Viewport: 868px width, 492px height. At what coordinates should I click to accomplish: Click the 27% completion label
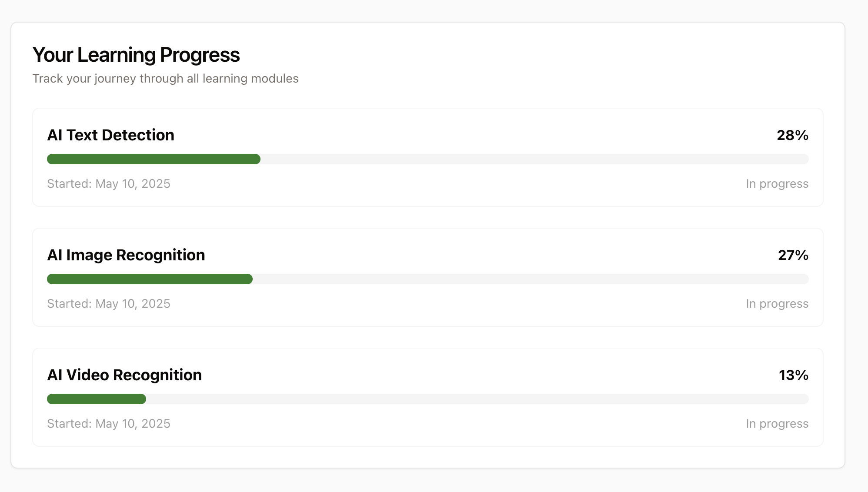[793, 255]
